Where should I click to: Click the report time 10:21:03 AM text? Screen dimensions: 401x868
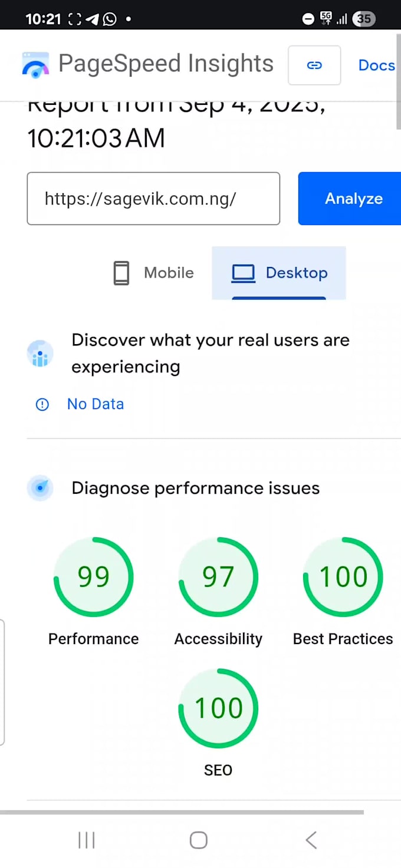tap(96, 138)
